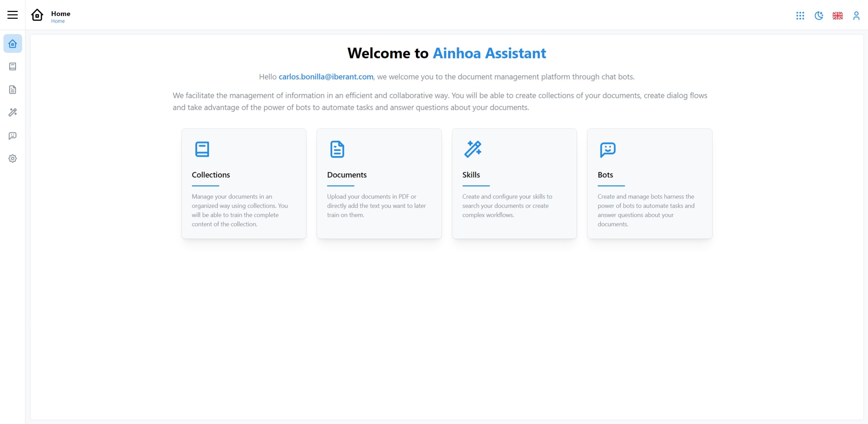Click the 'We facilitate the management' paragraph
Viewport: 868px width, 424px height.
point(440,101)
